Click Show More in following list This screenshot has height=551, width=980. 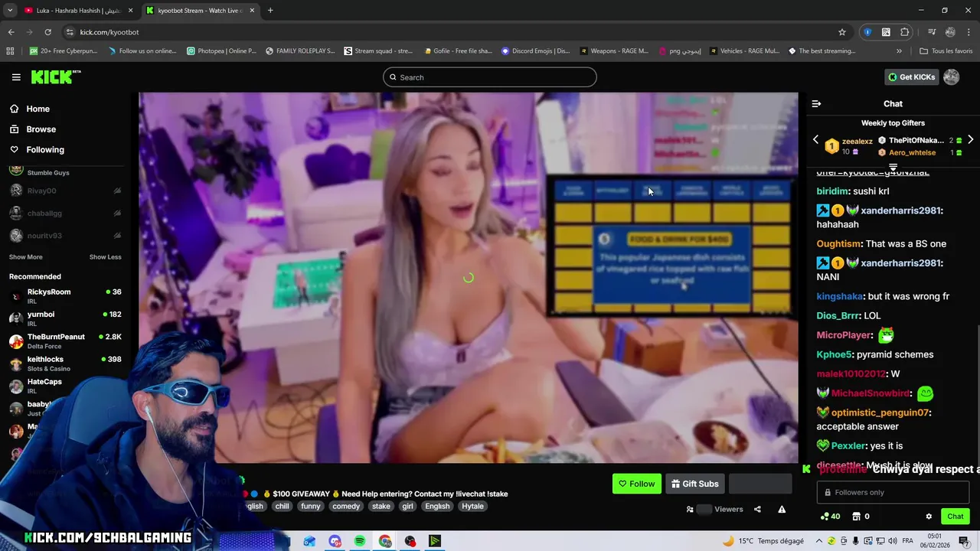click(x=26, y=257)
